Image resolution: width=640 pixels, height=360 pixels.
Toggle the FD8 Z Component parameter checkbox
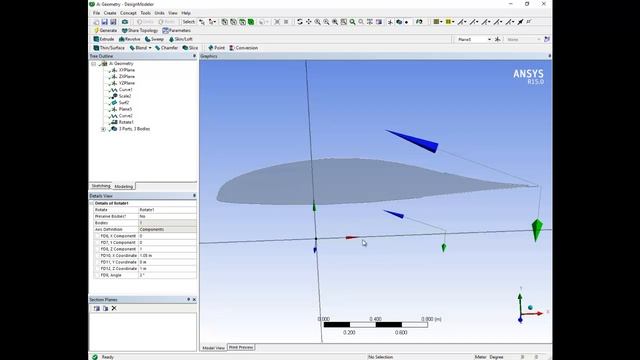click(97, 249)
